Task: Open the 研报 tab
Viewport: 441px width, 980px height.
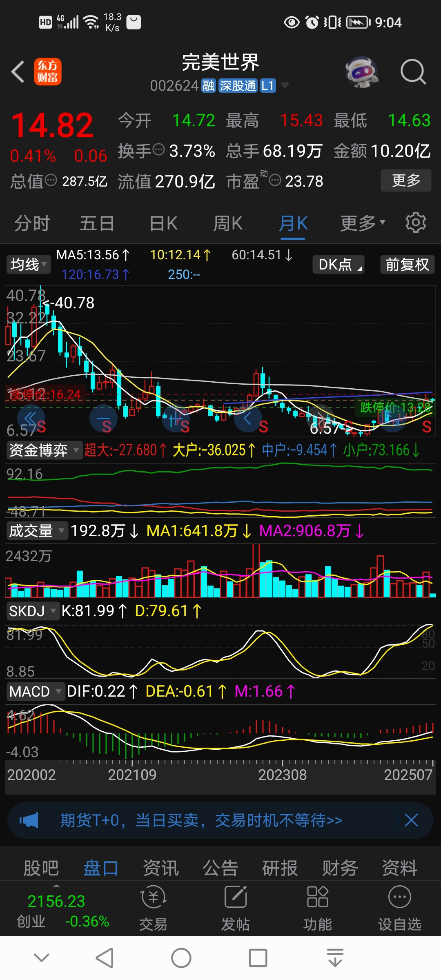Action: [280, 868]
